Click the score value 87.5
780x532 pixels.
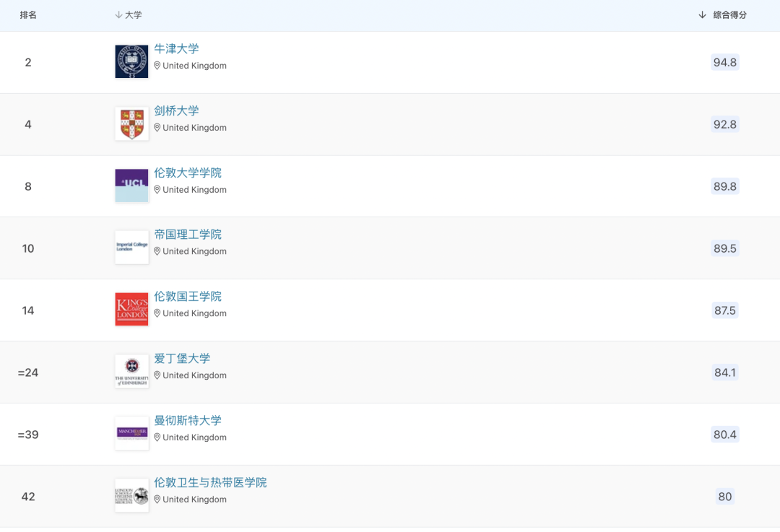pyautogui.click(x=725, y=310)
